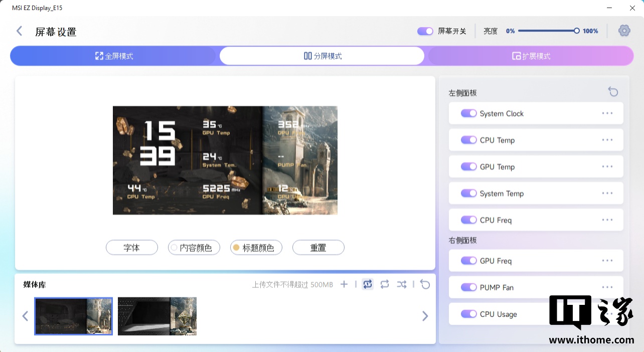Click the 100% brightness label
The height and width of the screenshot is (352, 644).
590,31
